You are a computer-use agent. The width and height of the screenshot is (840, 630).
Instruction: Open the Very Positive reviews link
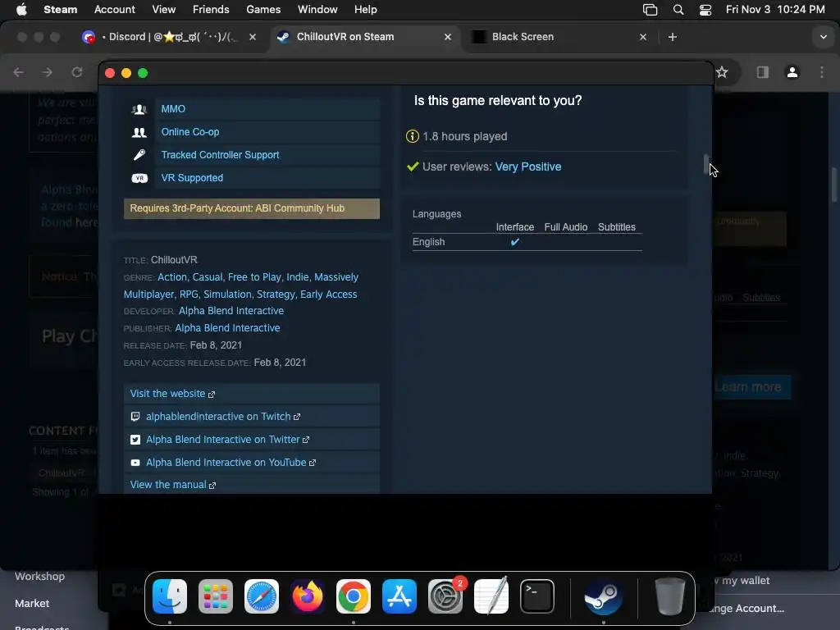(527, 167)
